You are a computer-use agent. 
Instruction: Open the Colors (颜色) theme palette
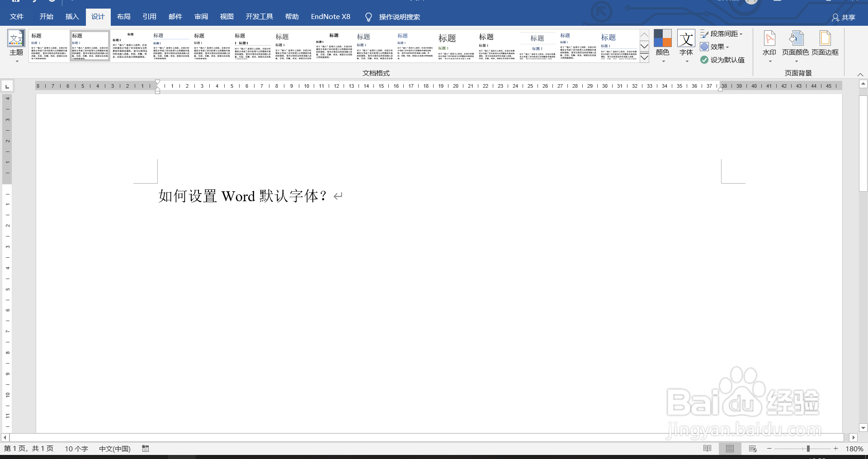point(663,45)
